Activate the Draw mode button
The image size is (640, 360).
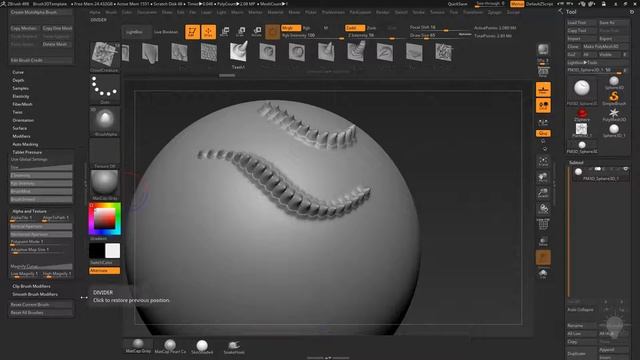[x=209, y=32]
